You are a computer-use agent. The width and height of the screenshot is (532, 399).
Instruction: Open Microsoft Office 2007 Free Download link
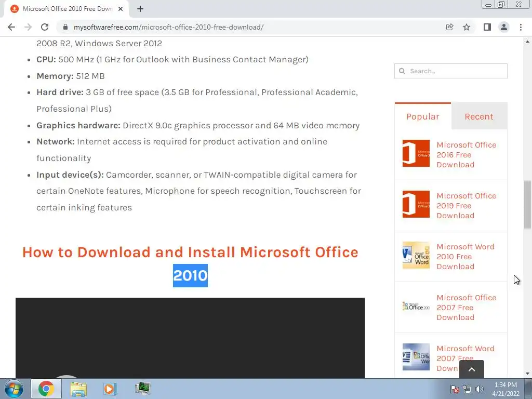[x=466, y=308]
